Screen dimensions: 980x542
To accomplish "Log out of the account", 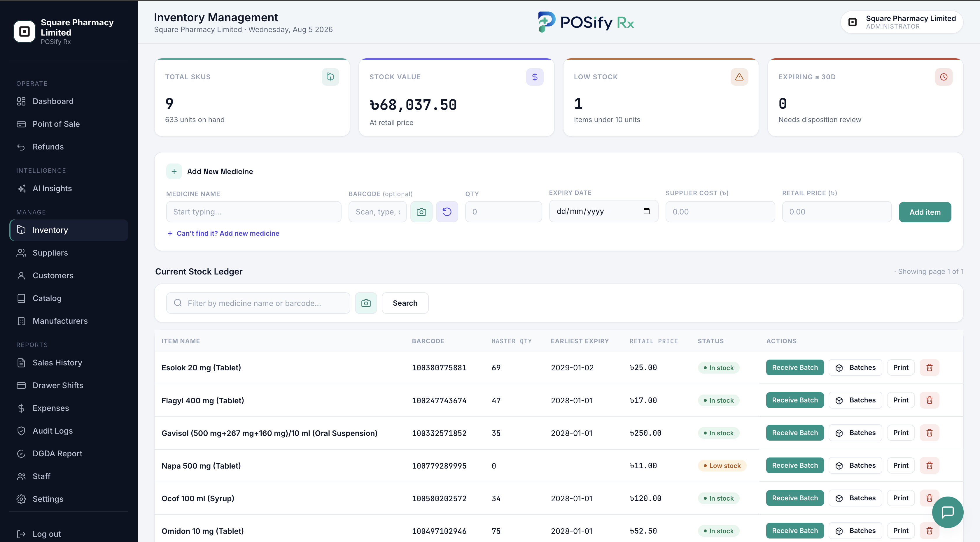I will 69,534.
